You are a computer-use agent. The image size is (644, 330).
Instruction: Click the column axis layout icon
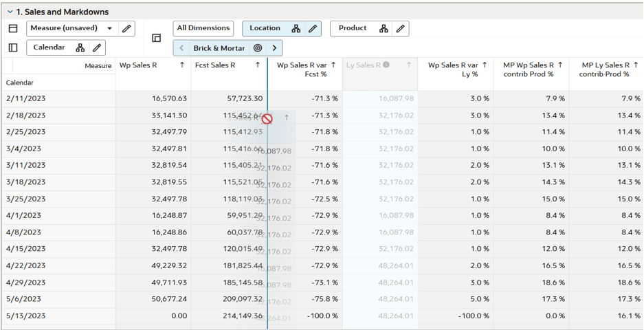(x=13, y=28)
